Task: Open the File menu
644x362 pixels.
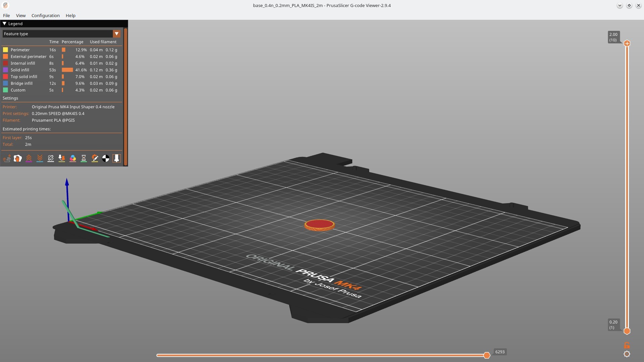Action: point(6,15)
